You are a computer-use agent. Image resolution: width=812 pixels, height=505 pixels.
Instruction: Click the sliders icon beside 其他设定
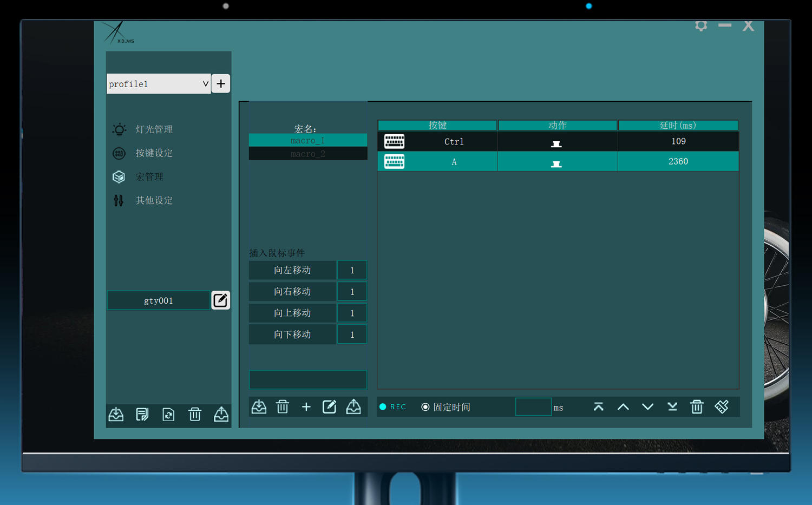[119, 201]
